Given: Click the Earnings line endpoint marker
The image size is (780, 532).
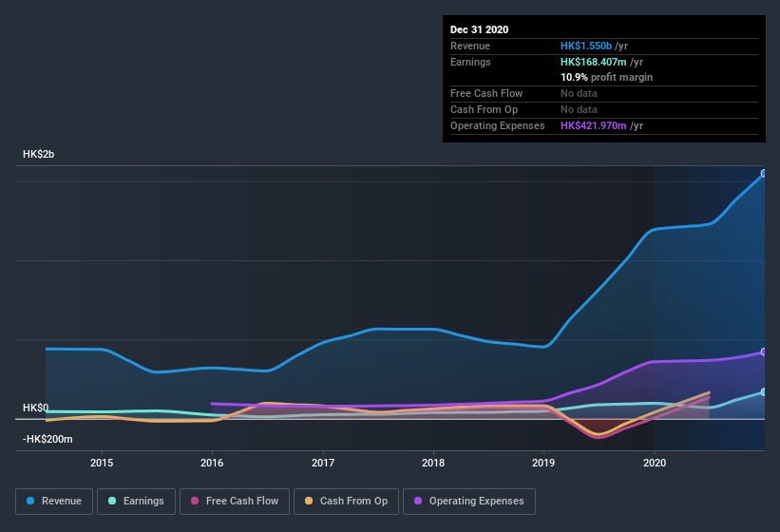Looking at the screenshot, I should click(x=764, y=391).
